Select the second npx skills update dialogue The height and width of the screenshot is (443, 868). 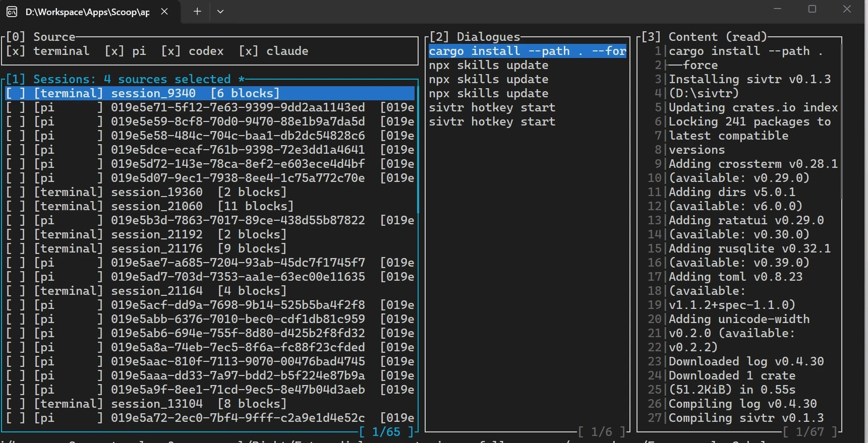528,79
